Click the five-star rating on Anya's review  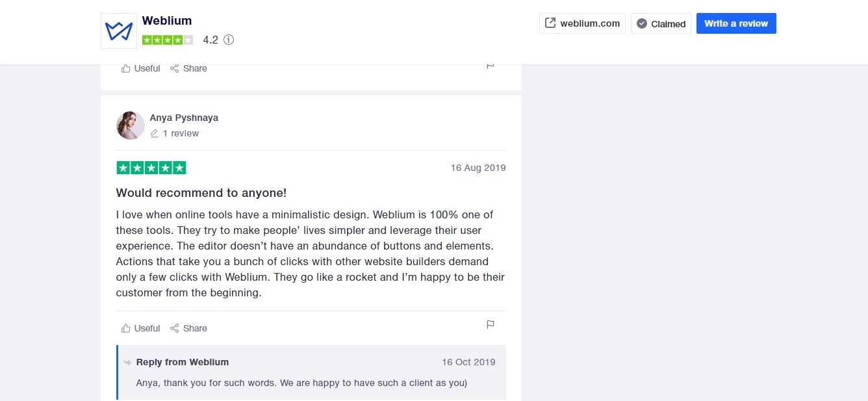[151, 168]
